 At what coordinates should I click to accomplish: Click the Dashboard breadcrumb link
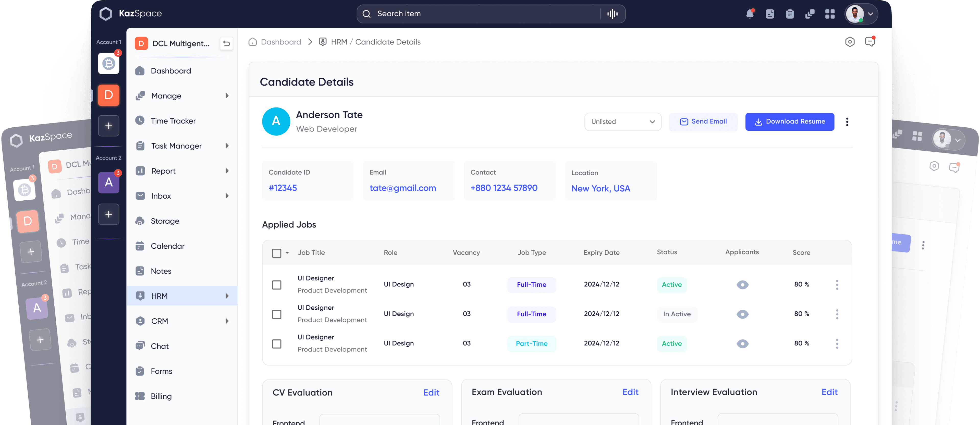(281, 42)
